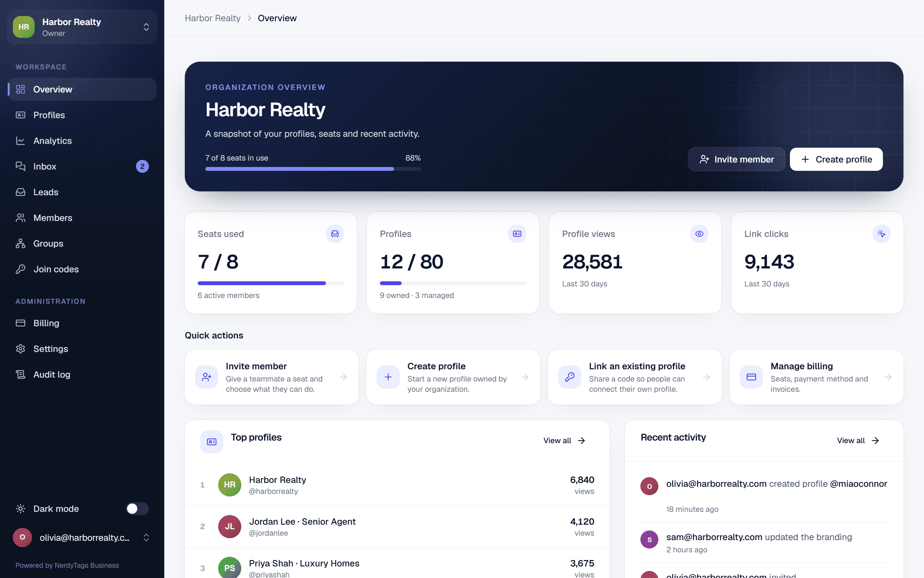Screen dimensions: 924x578
Task: Go to the Leads section
Action: (x=82, y=192)
